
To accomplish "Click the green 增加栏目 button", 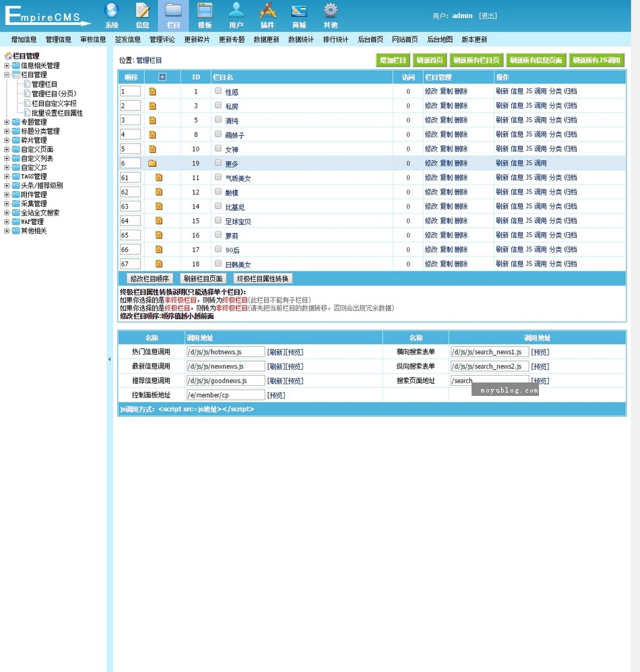I will [x=393, y=60].
